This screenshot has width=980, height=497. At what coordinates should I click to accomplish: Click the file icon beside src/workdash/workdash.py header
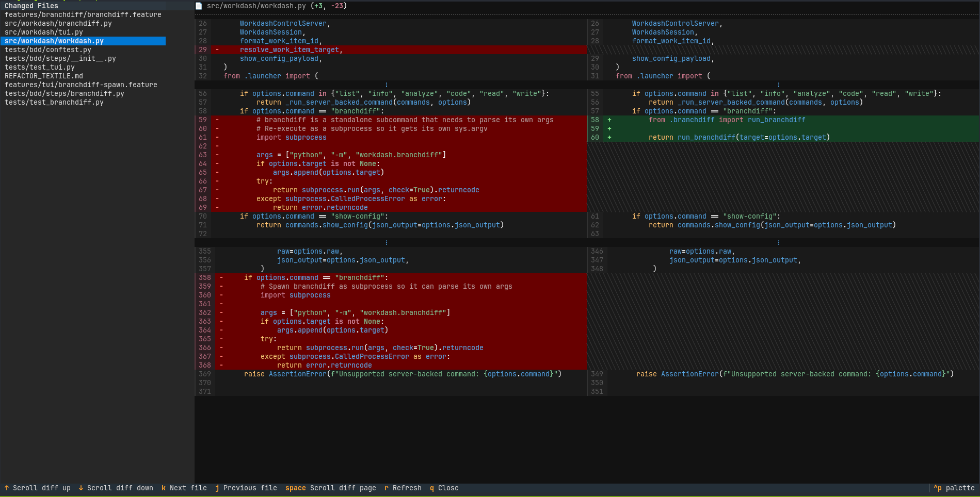(x=199, y=6)
